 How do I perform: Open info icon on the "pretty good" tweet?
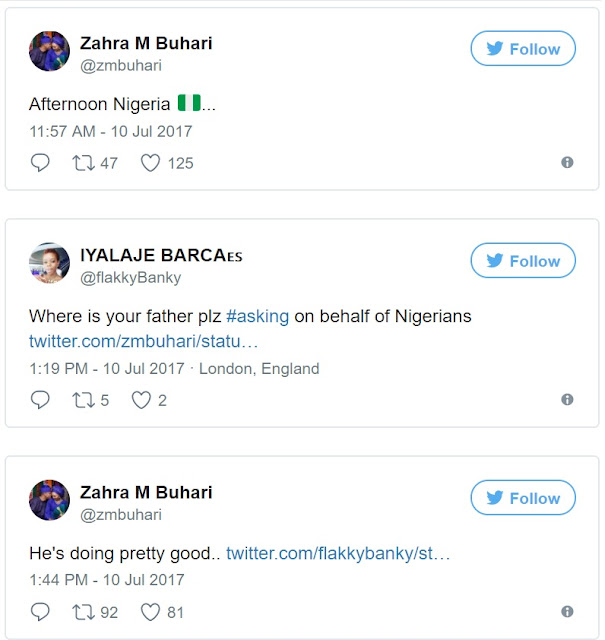(x=567, y=611)
